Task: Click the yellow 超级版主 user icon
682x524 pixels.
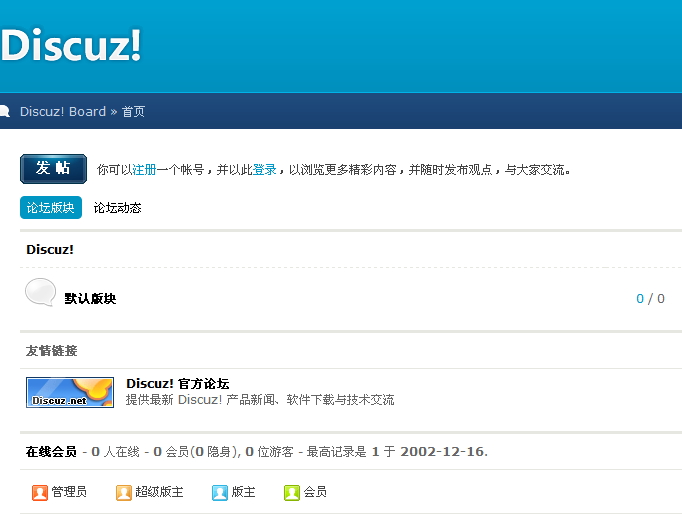Action: coord(124,493)
